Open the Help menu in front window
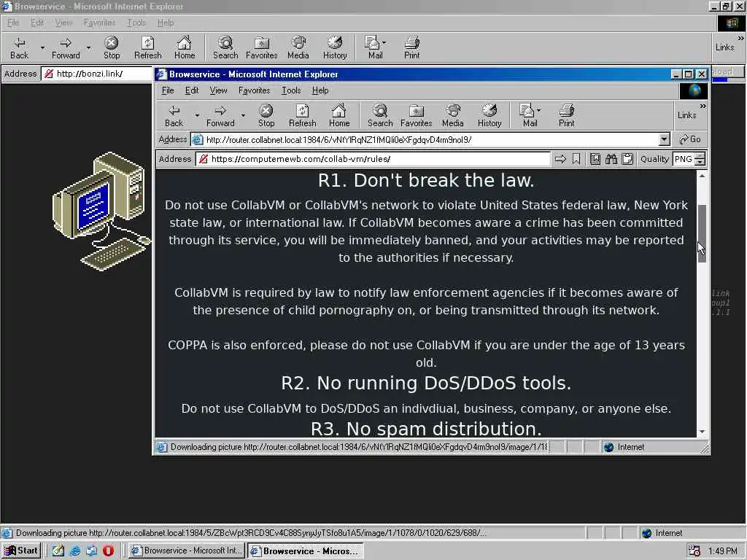 (320, 90)
